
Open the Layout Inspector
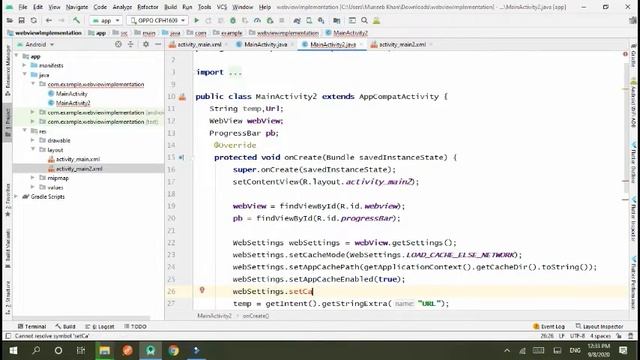click(599, 327)
